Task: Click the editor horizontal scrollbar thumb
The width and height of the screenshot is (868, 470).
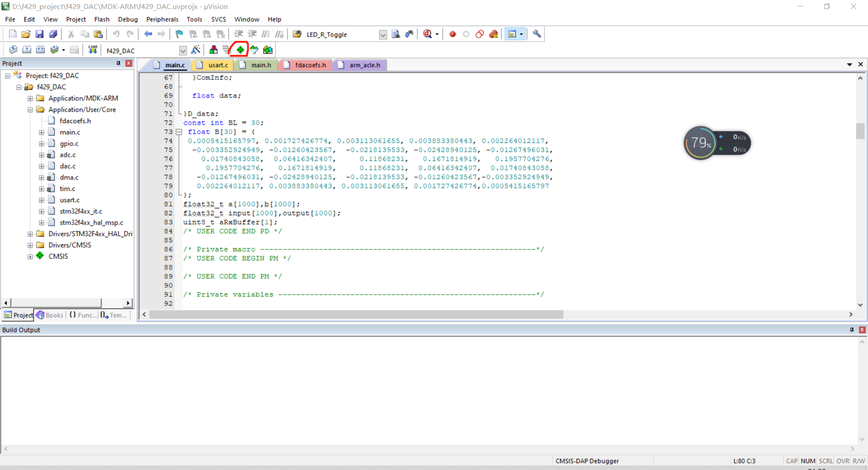Action: [x=356, y=315]
